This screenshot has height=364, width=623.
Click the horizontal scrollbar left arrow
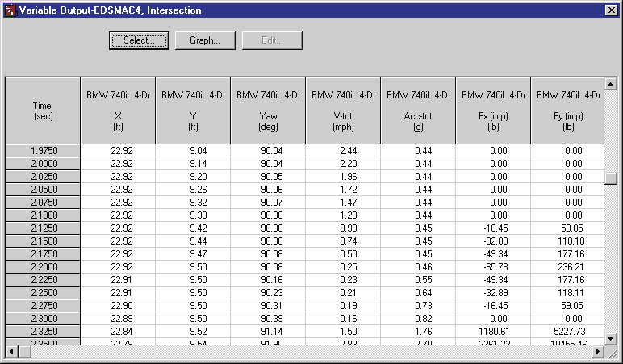point(12,351)
